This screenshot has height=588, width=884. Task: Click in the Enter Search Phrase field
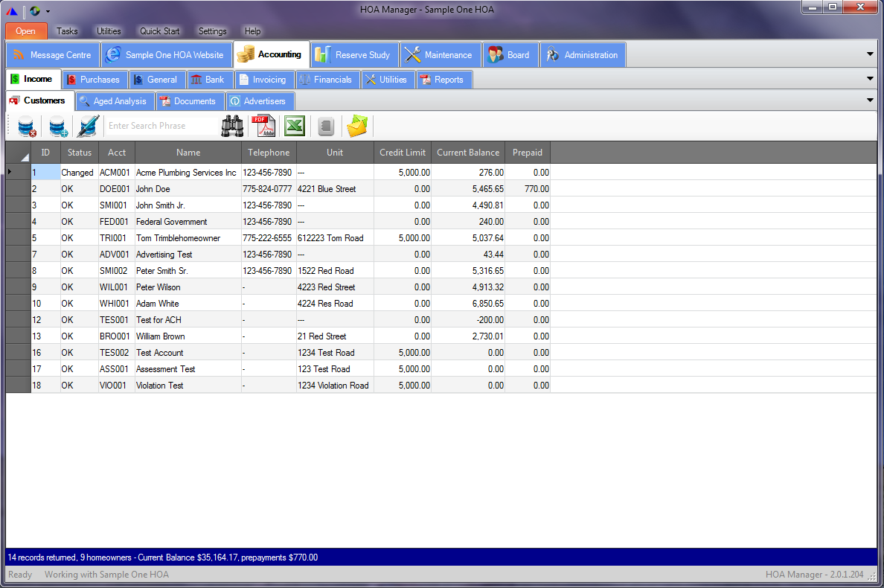(161, 125)
